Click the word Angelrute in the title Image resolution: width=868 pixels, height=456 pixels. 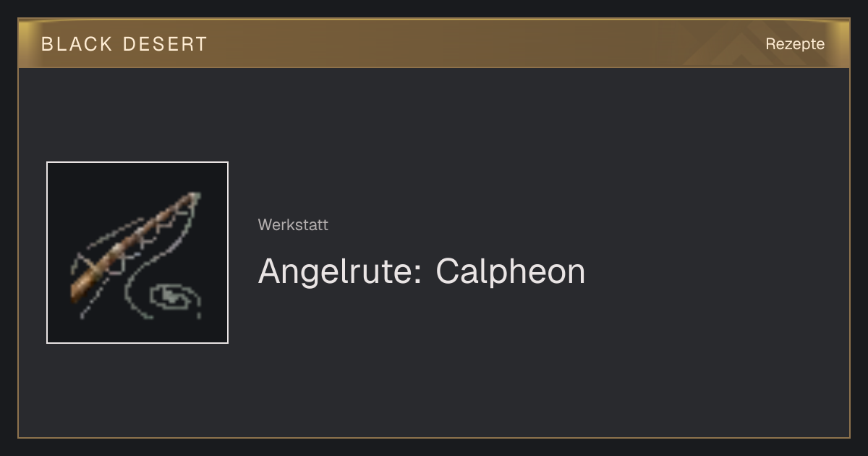[x=336, y=271]
